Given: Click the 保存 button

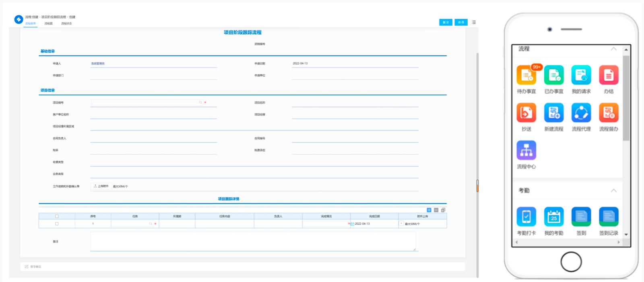Looking at the screenshot, I should pos(461,23).
